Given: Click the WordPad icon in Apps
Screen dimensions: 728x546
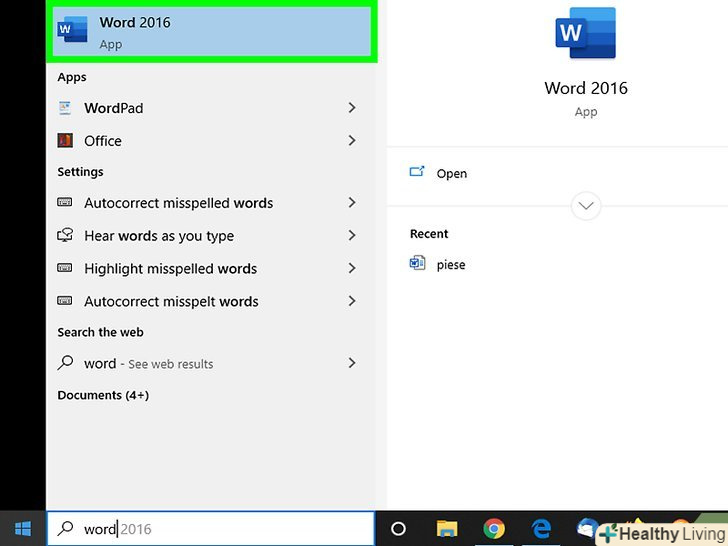Looking at the screenshot, I should [x=65, y=108].
